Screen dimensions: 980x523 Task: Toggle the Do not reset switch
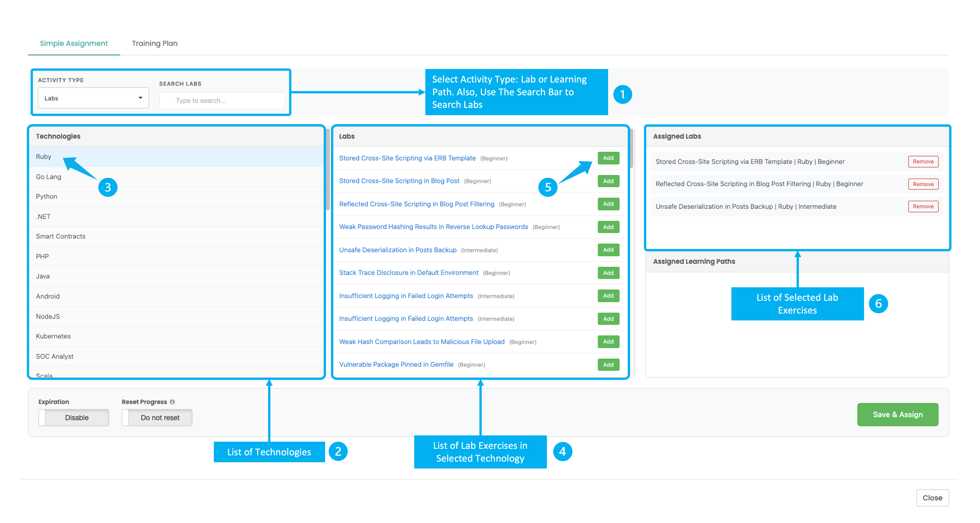[157, 418]
